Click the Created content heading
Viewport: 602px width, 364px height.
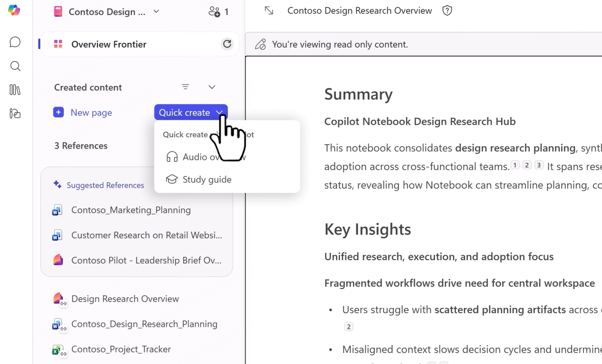coord(88,87)
